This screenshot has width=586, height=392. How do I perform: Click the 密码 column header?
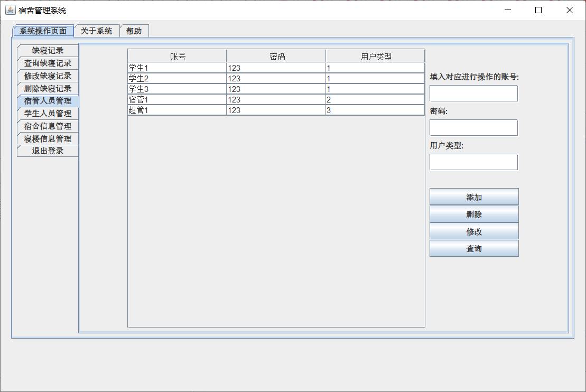(275, 55)
